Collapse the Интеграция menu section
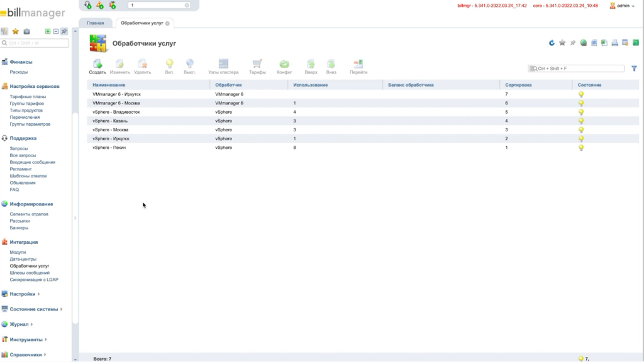Viewport: 644px width, 362px height. 23,242
